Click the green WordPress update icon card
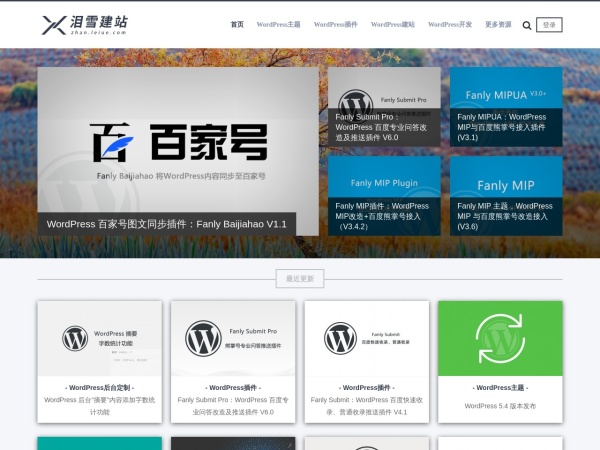 pos(500,338)
